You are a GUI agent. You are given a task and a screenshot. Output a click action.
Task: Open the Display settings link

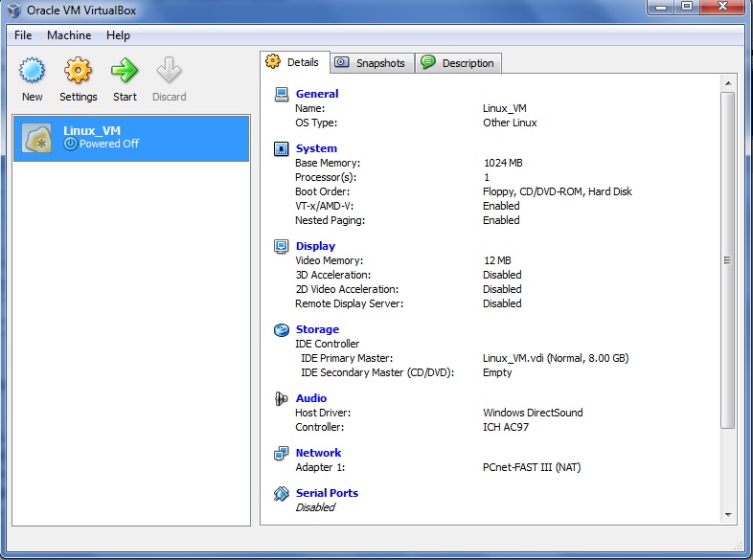pyautogui.click(x=315, y=246)
